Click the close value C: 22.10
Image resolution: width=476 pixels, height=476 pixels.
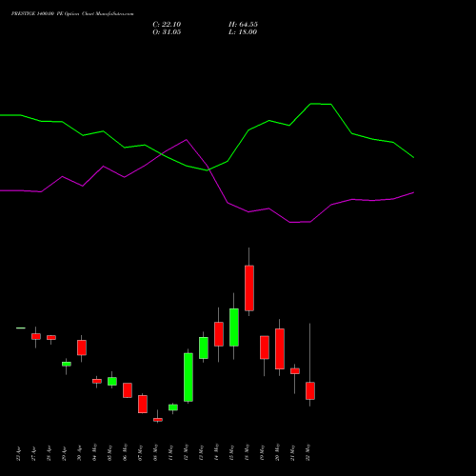pyautogui.click(x=167, y=25)
